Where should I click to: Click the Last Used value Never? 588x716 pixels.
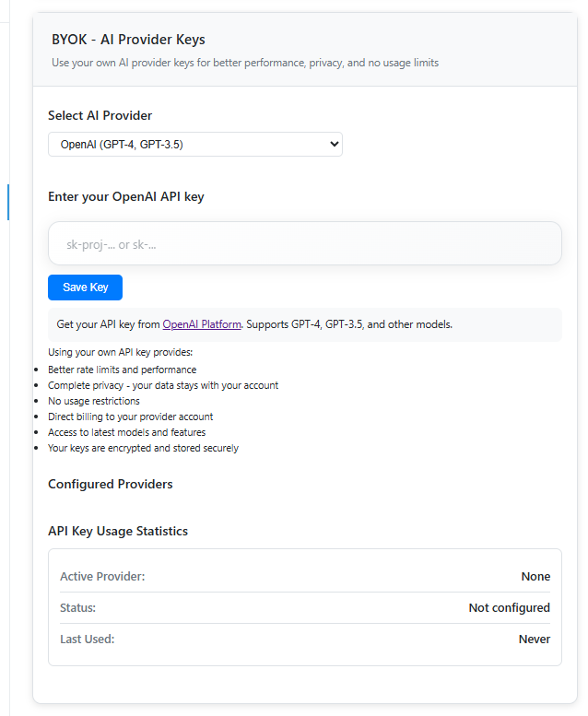[x=534, y=640]
